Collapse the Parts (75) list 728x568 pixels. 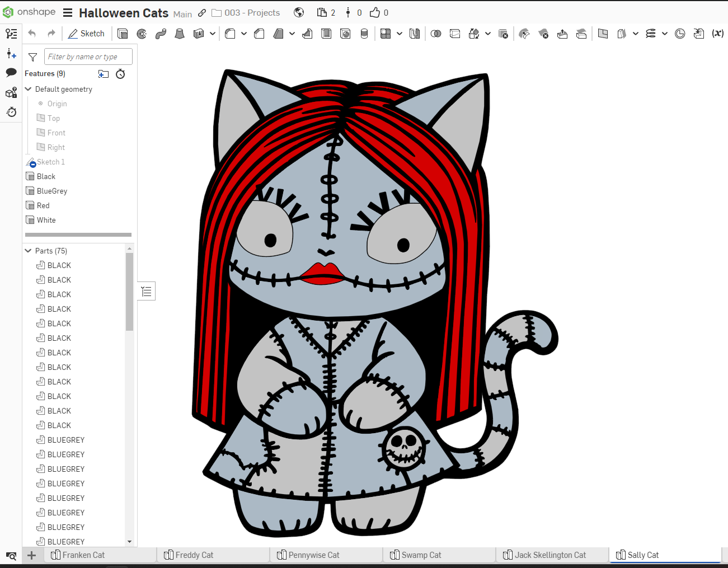coord(29,251)
